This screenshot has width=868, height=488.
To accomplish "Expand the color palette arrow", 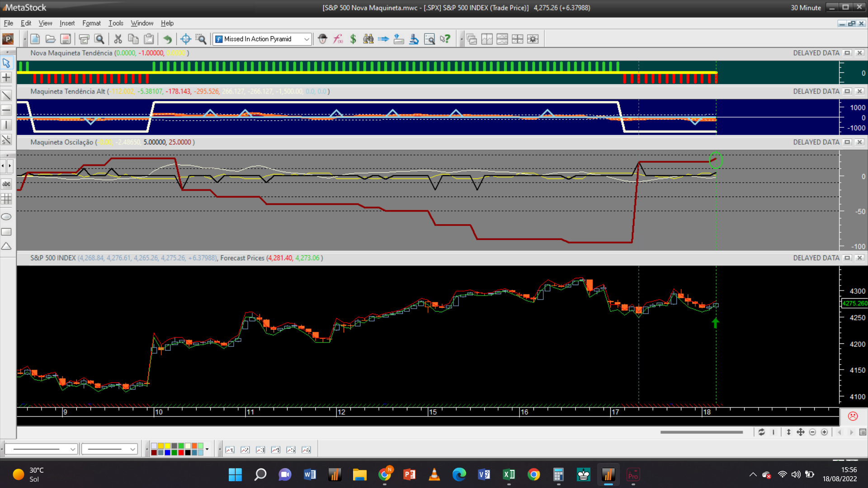I will tap(207, 449).
